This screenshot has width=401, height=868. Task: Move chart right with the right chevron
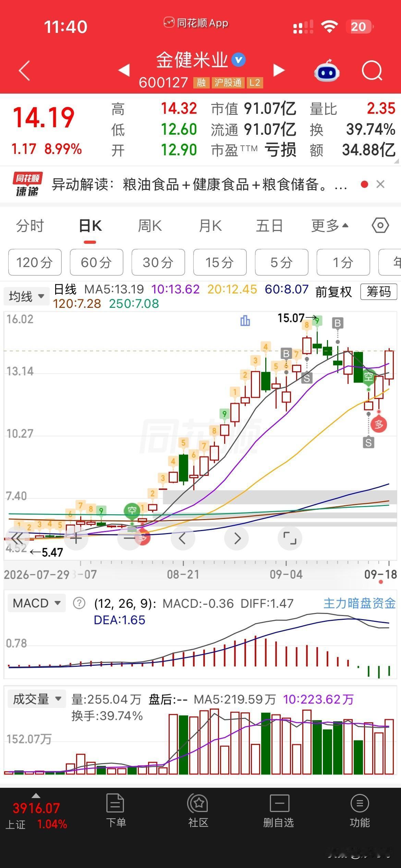(x=236, y=538)
